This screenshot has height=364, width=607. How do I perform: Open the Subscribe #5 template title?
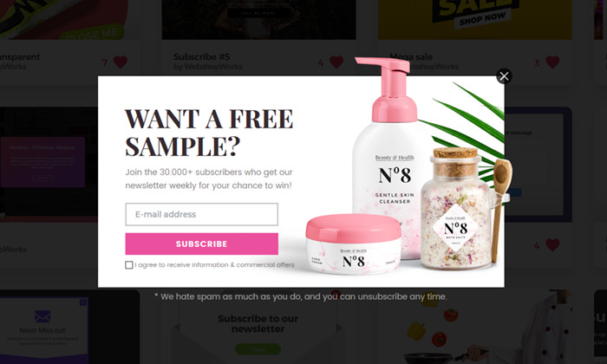tap(202, 57)
